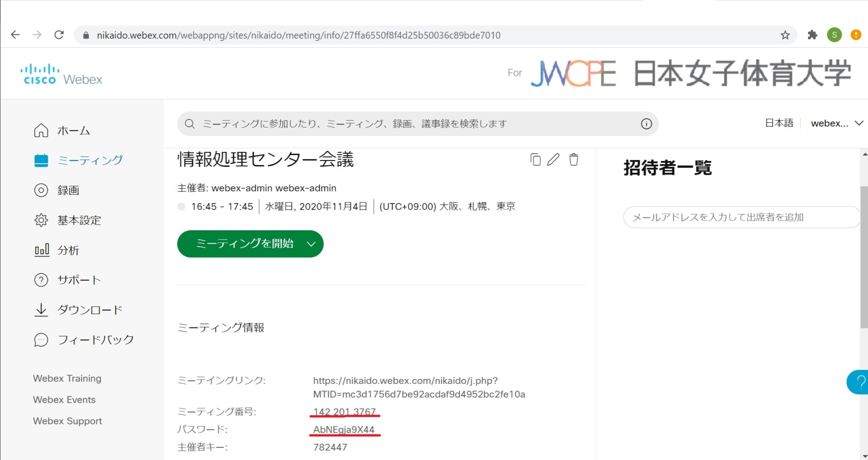Copy the 情報処理センター会議 meeting info
Image resolution: width=868 pixels, height=460 pixels.
point(536,160)
